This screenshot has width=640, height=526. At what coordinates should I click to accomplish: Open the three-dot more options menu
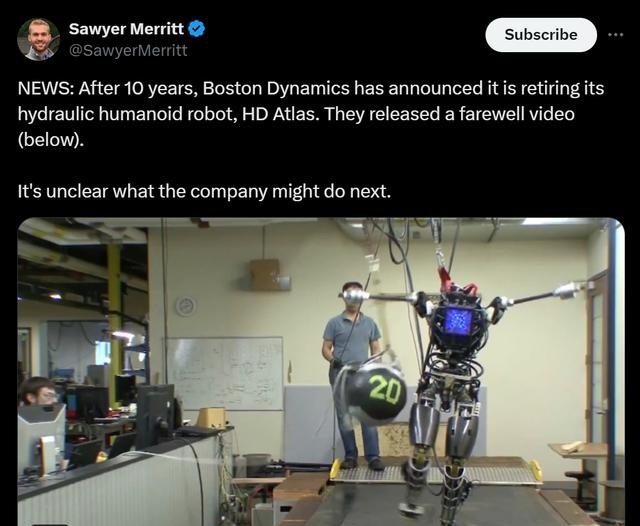pos(616,35)
